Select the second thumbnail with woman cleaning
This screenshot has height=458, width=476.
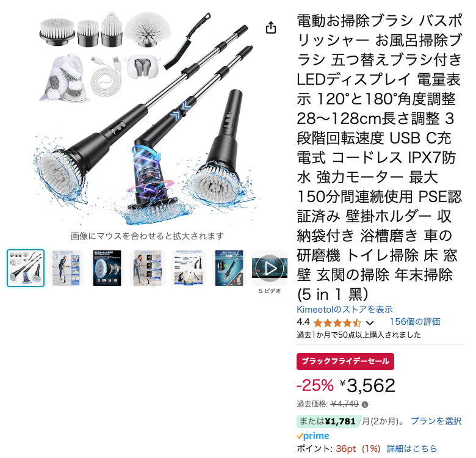pos(66,268)
